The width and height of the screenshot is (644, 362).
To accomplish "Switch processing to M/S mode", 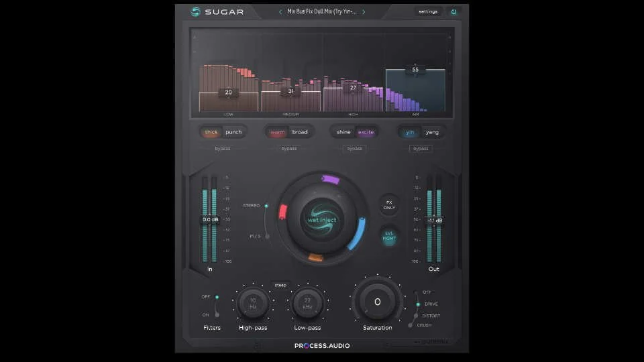I will pos(268,237).
